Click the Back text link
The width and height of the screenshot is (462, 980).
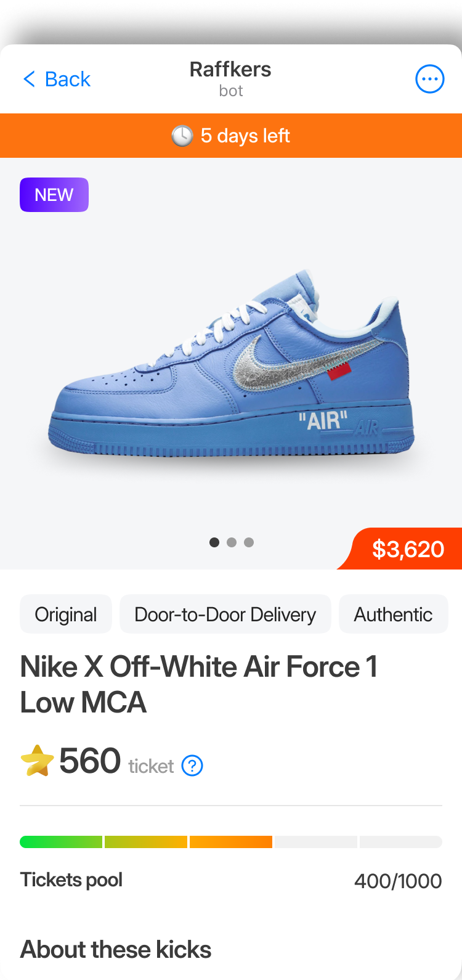click(x=68, y=79)
